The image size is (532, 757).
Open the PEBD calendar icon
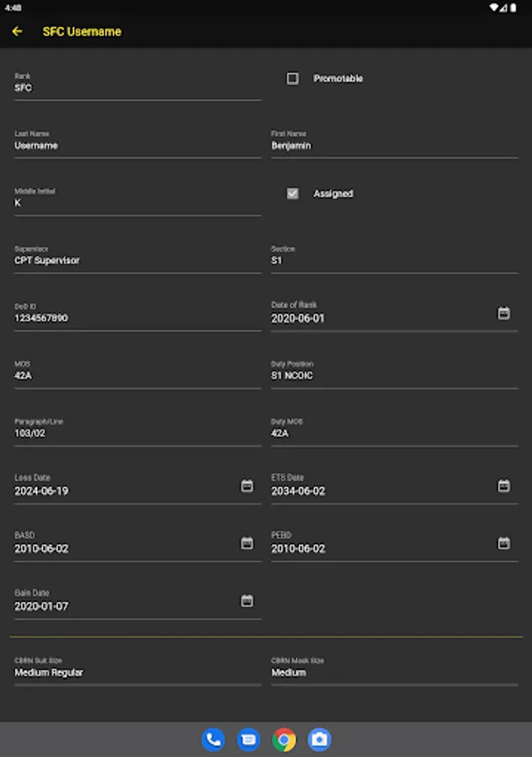click(x=503, y=543)
